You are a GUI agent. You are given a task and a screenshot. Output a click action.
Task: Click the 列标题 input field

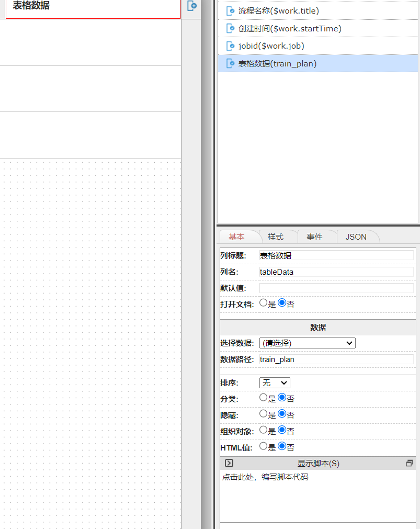point(336,255)
